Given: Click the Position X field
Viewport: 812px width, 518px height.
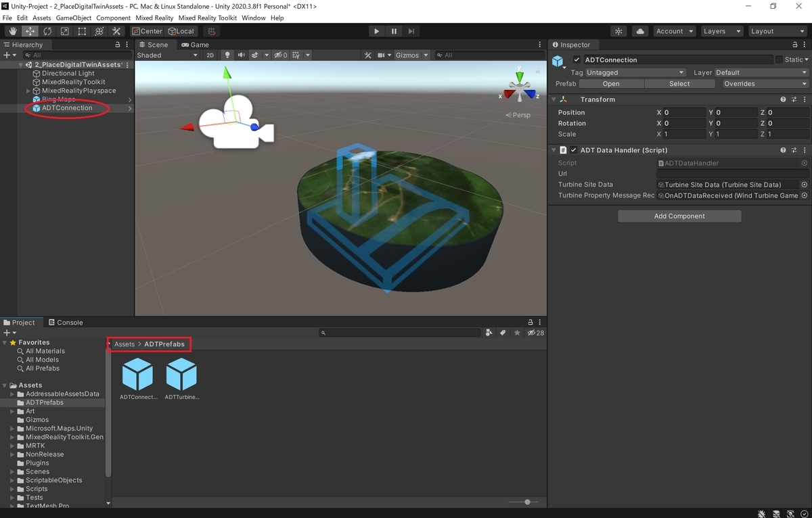Looking at the screenshot, I should click(685, 113).
